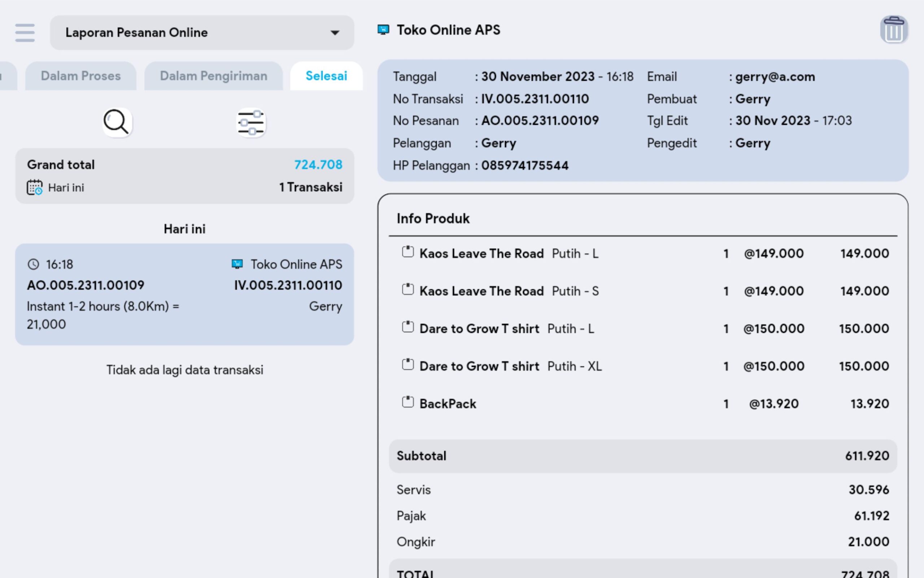Click icon beside BackPack product
The width and height of the screenshot is (924, 578).
pos(408,403)
